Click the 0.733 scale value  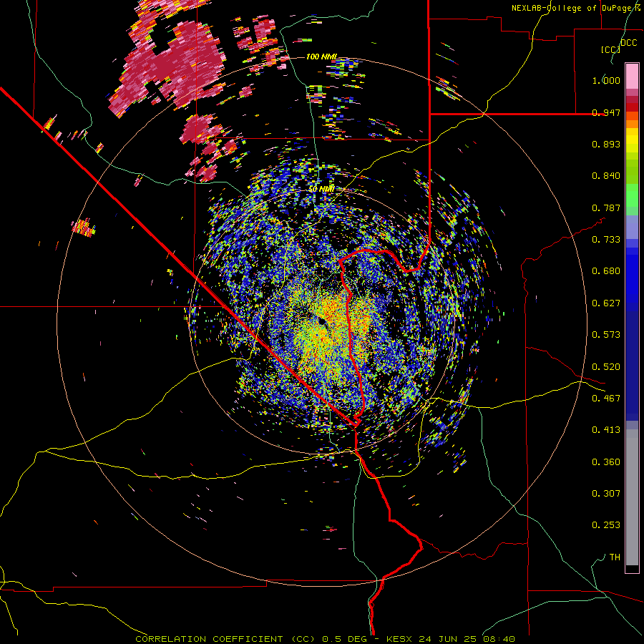(x=606, y=240)
